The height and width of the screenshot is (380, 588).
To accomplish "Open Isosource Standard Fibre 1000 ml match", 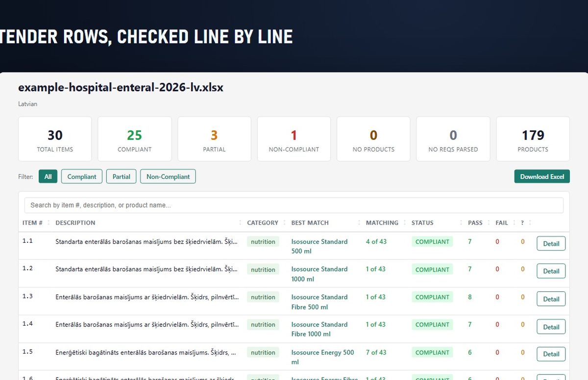I will click(319, 329).
